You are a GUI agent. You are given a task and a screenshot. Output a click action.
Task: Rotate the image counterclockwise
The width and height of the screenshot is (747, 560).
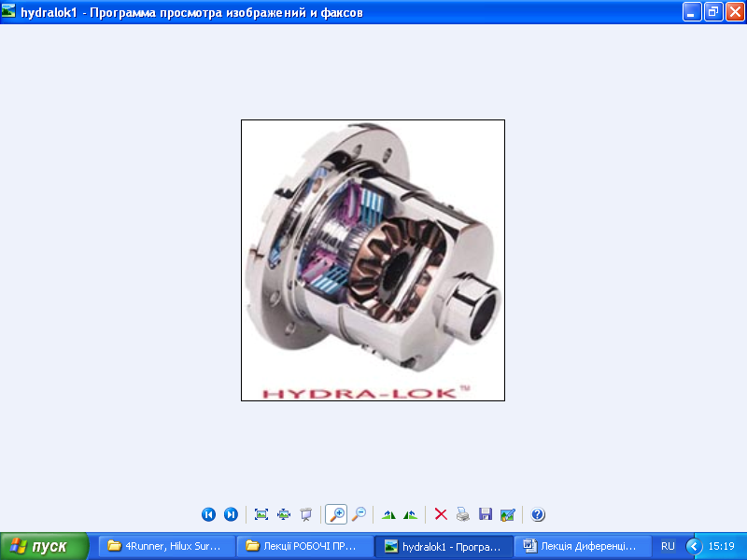[411, 514]
